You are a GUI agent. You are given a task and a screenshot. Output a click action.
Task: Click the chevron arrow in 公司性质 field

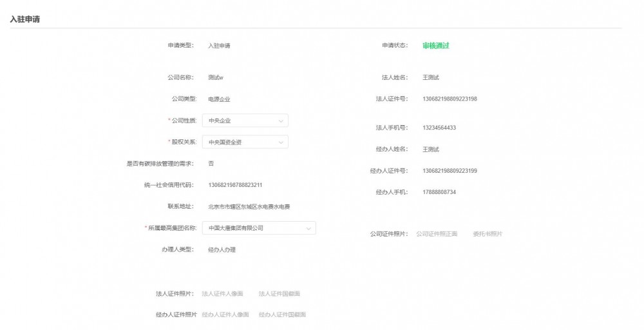tap(281, 121)
